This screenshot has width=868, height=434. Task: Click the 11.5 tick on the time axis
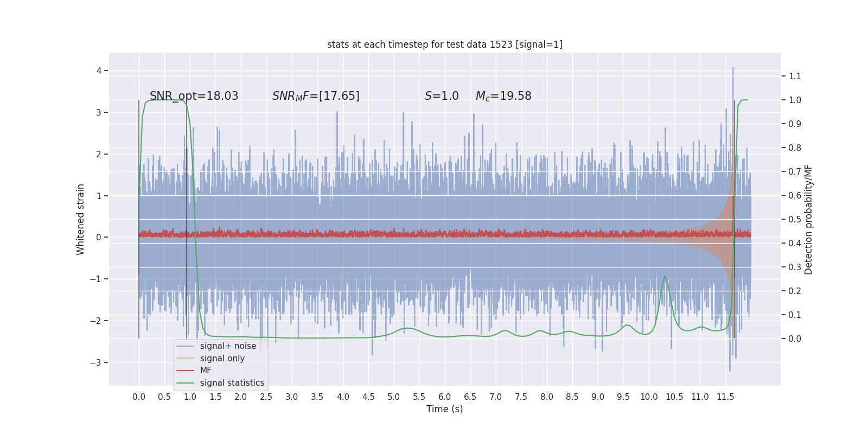pyautogui.click(x=725, y=397)
